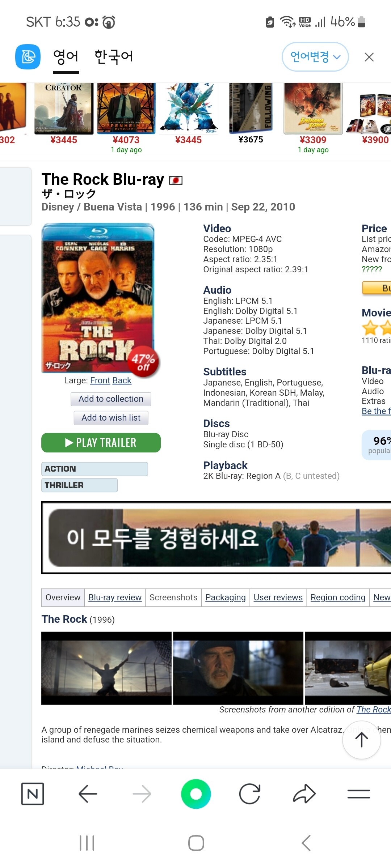The image size is (391, 868).
Task: Open the Oppenheimer cover thumbnail
Action: [126, 109]
